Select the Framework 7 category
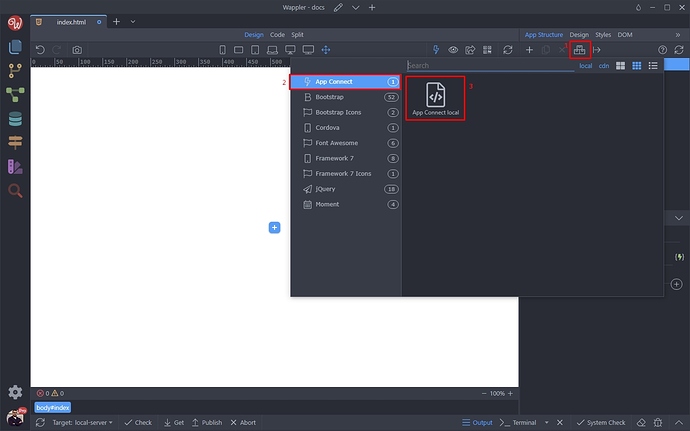The image size is (690, 431). click(x=345, y=158)
